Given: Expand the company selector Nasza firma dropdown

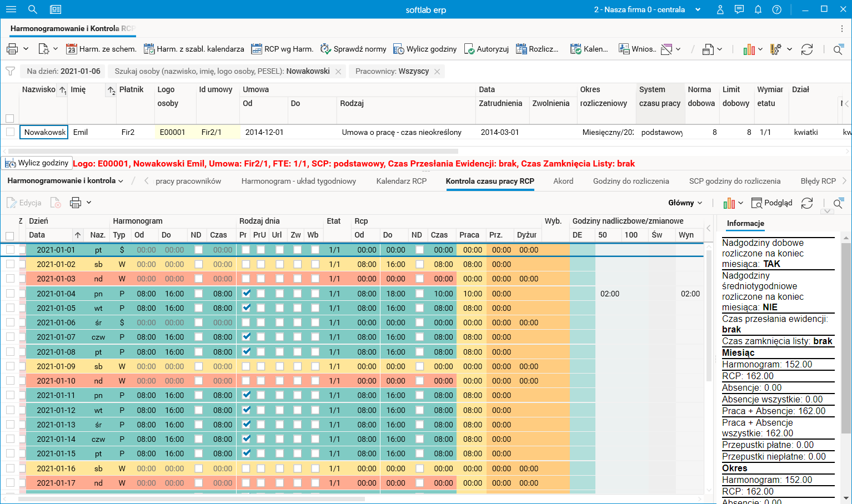Looking at the screenshot, I should click(x=698, y=9).
